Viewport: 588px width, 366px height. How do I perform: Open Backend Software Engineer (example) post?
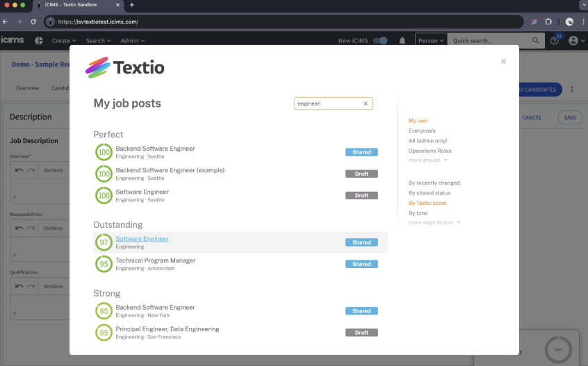170,170
